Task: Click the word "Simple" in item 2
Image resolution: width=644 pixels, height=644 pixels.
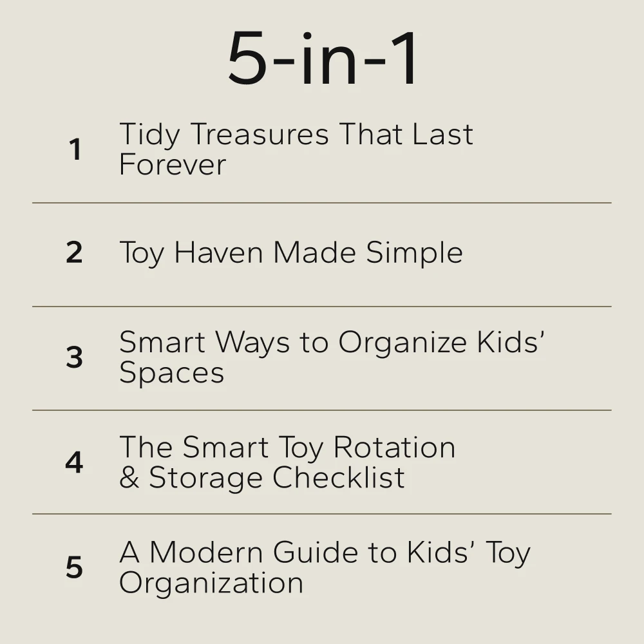Action: [414, 253]
